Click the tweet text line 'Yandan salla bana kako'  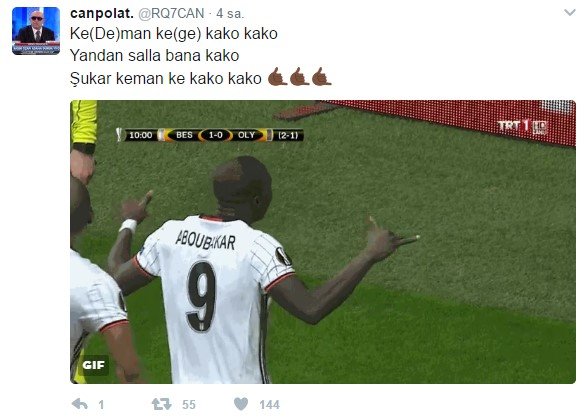click(154, 56)
